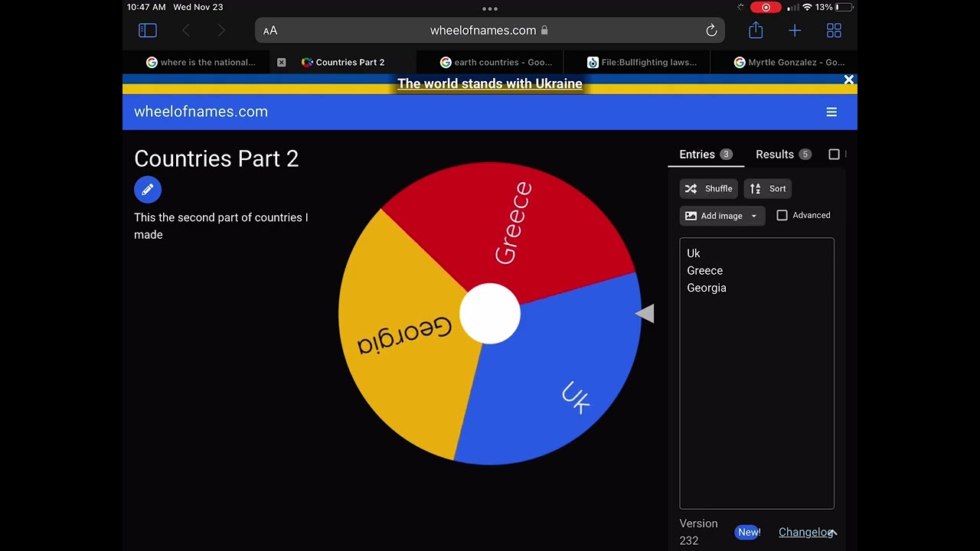The image size is (980, 551).
Task: Select the 'Georgia' entry line
Action: click(x=707, y=289)
